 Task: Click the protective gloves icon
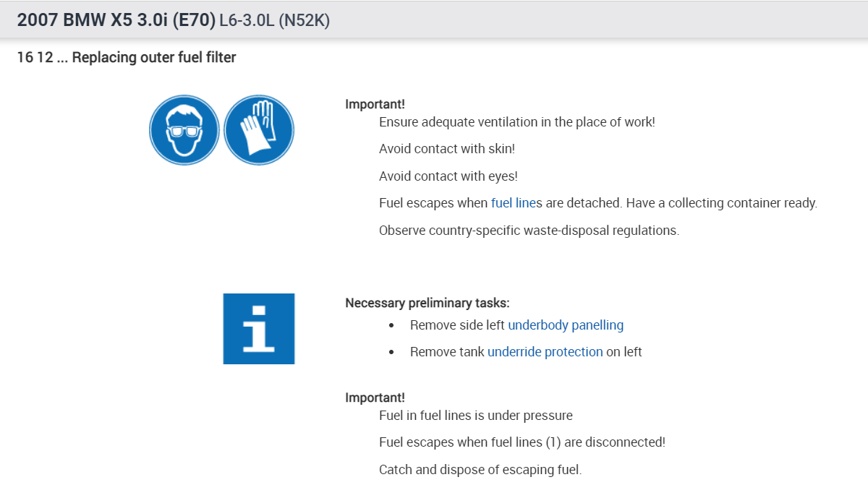coord(259,130)
